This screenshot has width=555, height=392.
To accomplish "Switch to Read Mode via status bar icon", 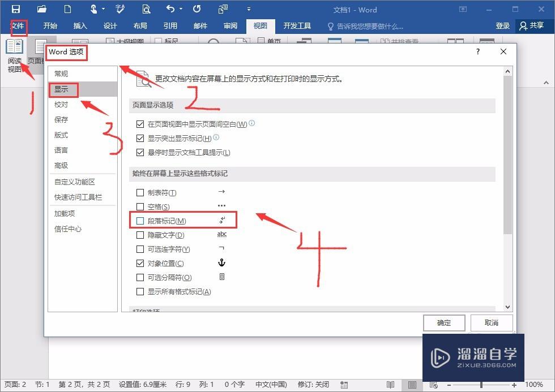I will pyautogui.click(x=390, y=386).
